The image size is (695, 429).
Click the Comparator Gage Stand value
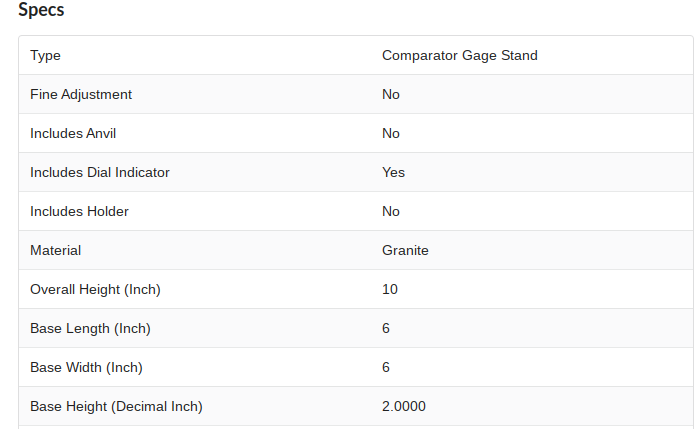[459, 56]
